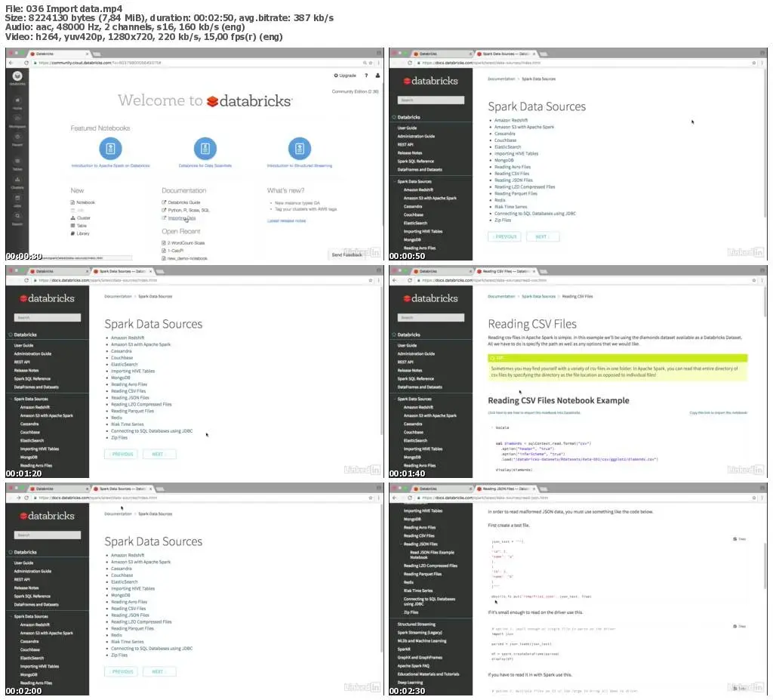
Task: Collapse Spark Data Sources sidebar section, 00:01:20 frame
Action: point(11,399)
